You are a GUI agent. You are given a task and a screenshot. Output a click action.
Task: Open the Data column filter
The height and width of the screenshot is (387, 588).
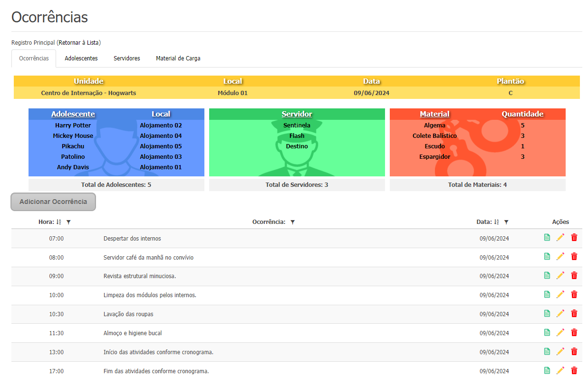(x=506, y=222)
